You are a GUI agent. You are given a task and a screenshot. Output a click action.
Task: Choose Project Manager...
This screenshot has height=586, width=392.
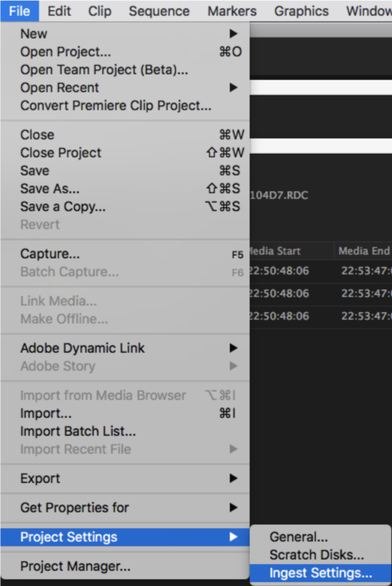point(125,566)
